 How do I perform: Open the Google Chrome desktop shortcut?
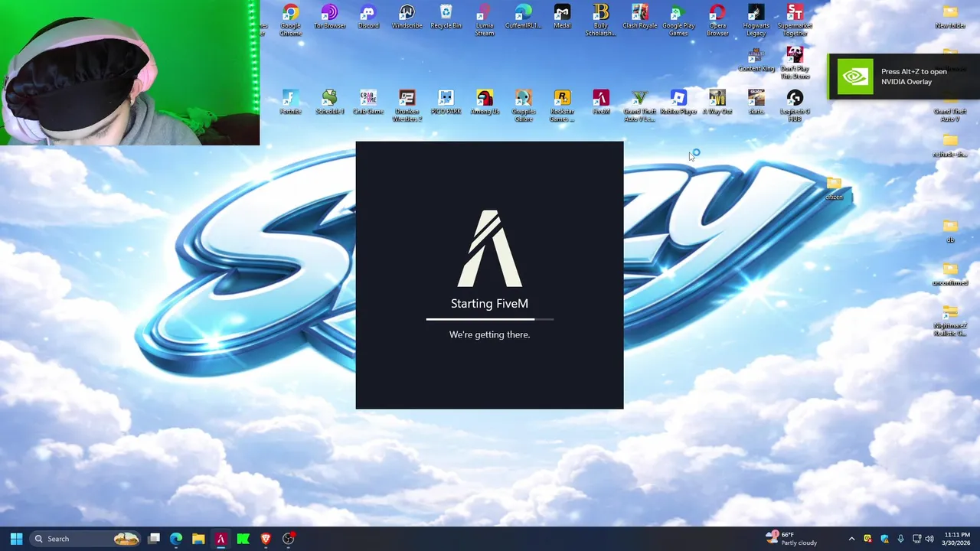[291, 20]
